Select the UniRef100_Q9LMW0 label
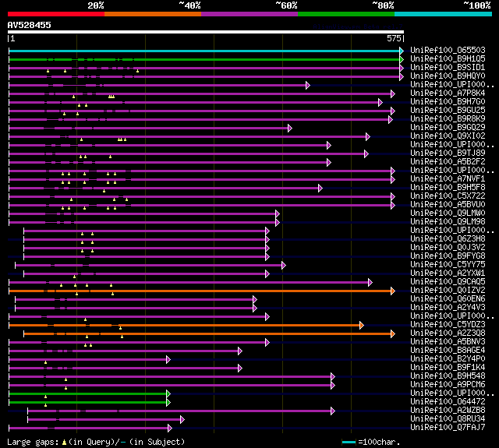The height and width of the screenshot is (448, 499). click(x=448, y=213)
